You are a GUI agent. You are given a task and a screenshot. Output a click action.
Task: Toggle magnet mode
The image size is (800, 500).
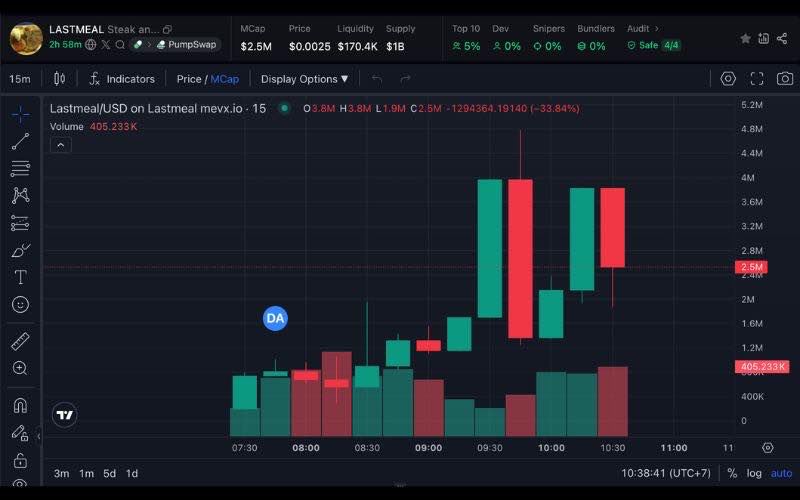[x=20, y=406]
